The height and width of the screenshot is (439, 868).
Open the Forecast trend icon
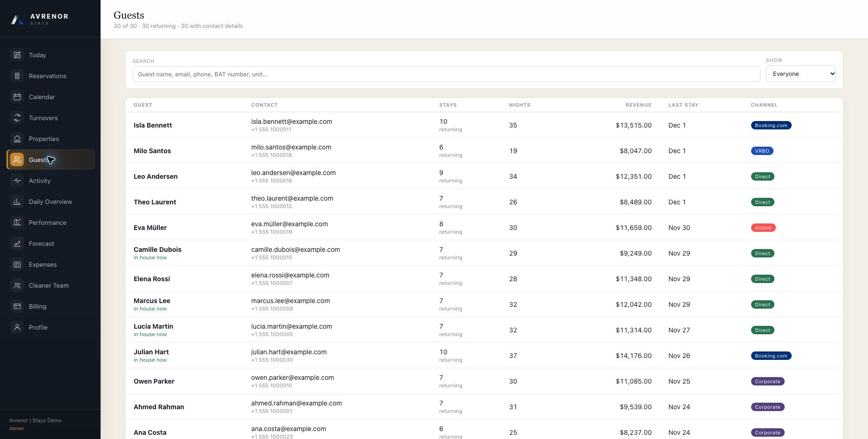(x=17, y=243)
